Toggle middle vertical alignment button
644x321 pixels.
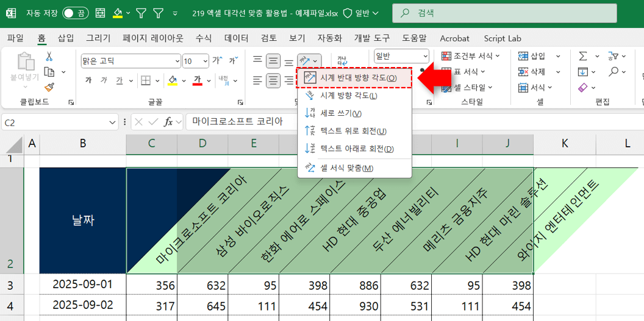click(x=273, y=61)
